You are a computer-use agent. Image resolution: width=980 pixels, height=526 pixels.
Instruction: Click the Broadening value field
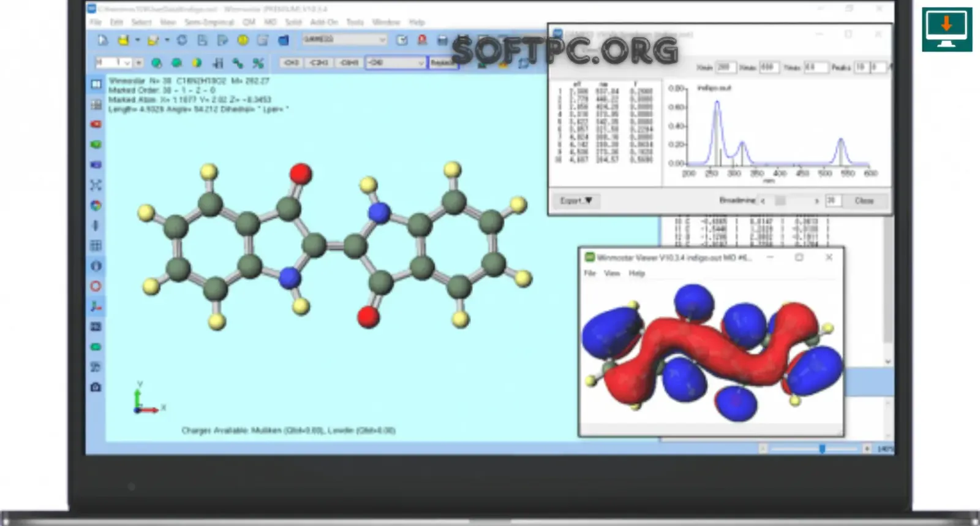tap(833, 200)
